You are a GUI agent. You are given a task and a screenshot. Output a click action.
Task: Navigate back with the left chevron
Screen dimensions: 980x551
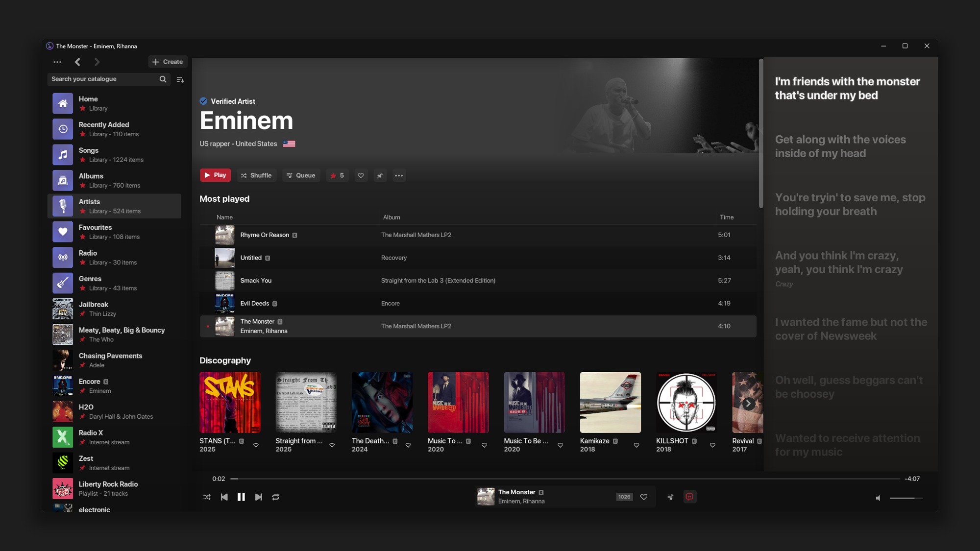[x=77, y=62]
